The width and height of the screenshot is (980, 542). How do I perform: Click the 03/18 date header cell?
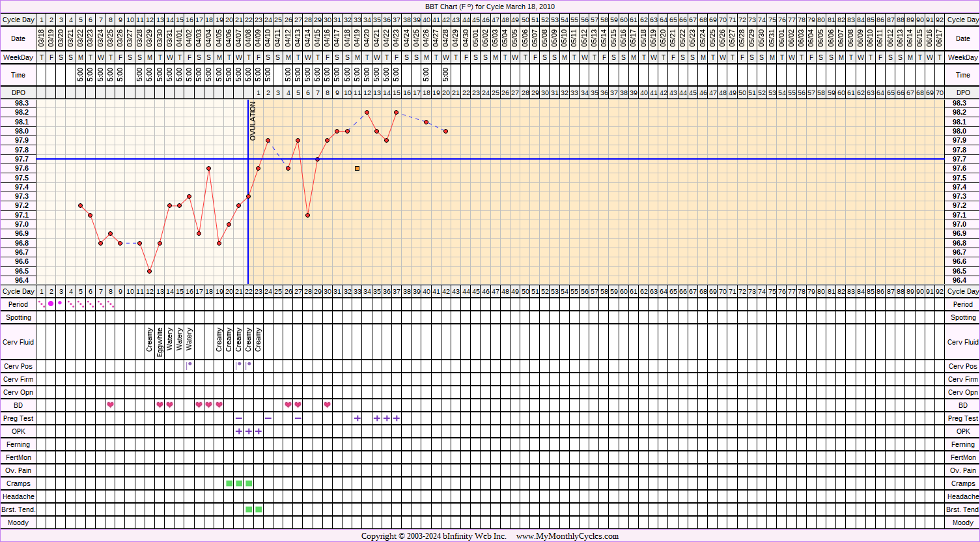(42, 38)
